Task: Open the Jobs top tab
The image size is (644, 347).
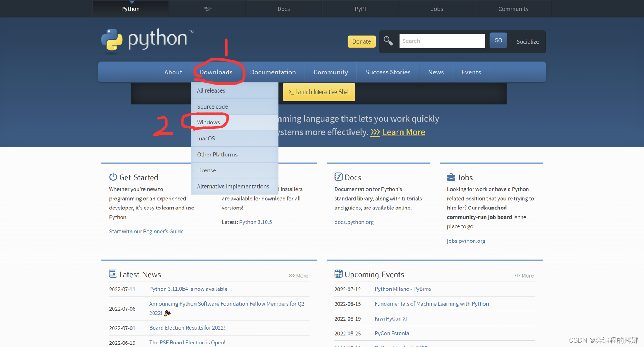Action: point(437,9)
